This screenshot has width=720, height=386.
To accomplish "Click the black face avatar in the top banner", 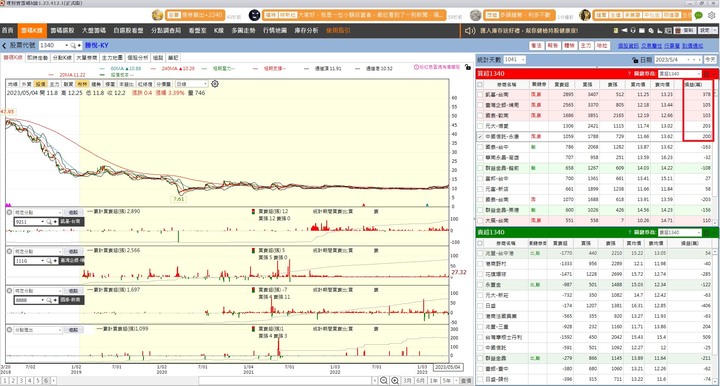I will pos(254,15).
